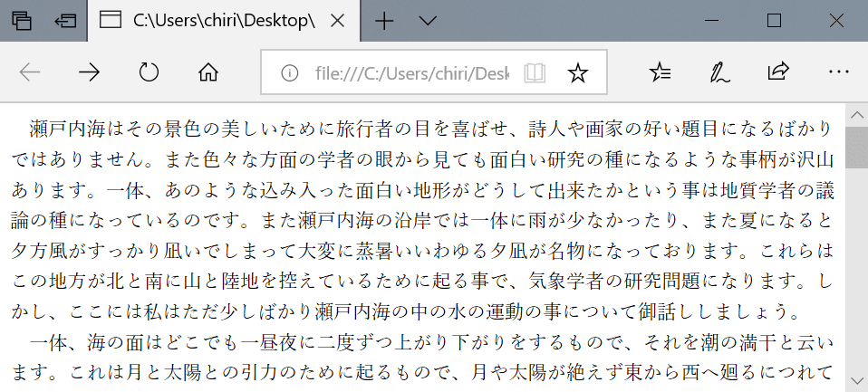Go back to previous page
The height and width of the screenshot is (392, 868).
pos(30,72)
